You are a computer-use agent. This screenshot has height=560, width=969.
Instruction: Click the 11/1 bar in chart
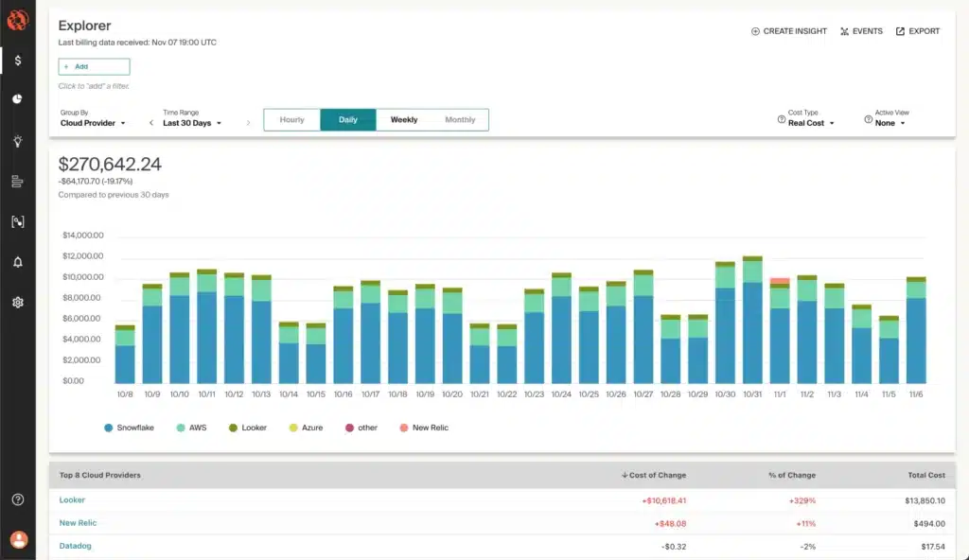pos(780,331)
